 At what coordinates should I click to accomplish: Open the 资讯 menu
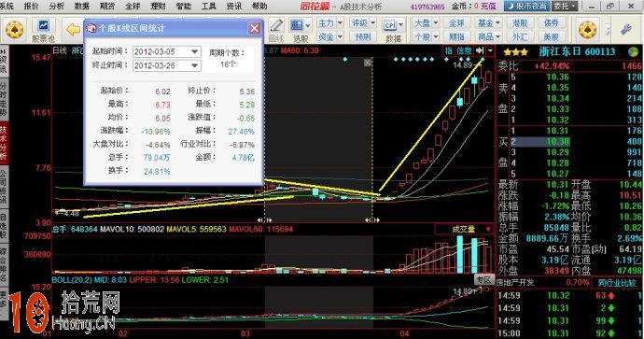click(234, 6)
